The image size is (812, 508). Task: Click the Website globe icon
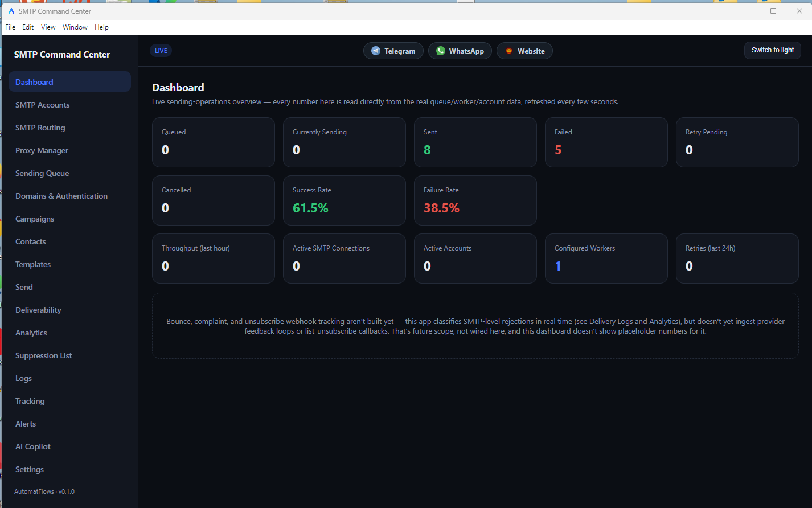click(509, 51)
